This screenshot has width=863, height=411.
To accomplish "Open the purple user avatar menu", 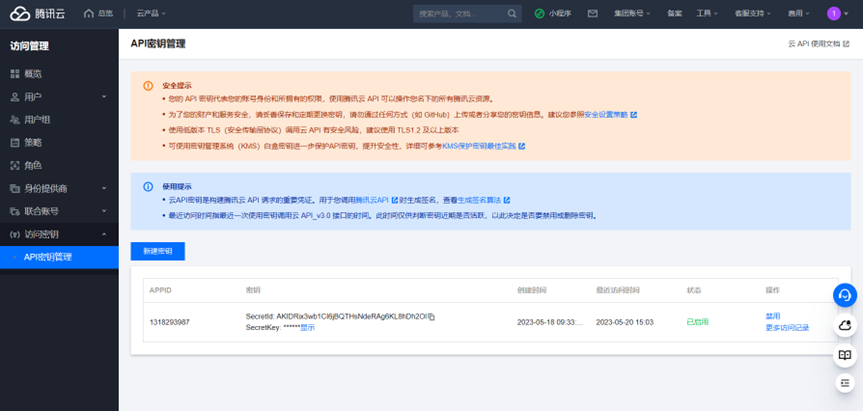I will click(838, 14).
